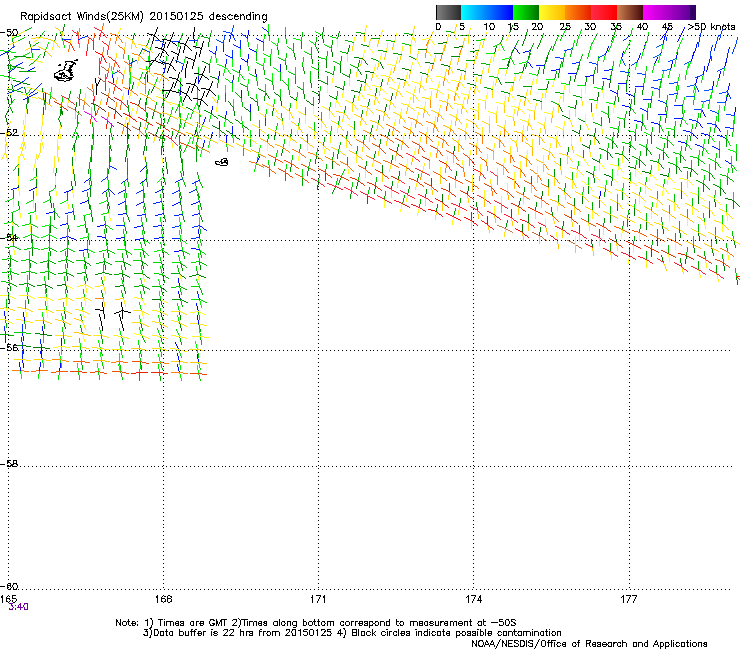Click the NOAA/NESDIS Office of Research credit
This screenshot has width=740, height=650.
click(x=589, y=644)
